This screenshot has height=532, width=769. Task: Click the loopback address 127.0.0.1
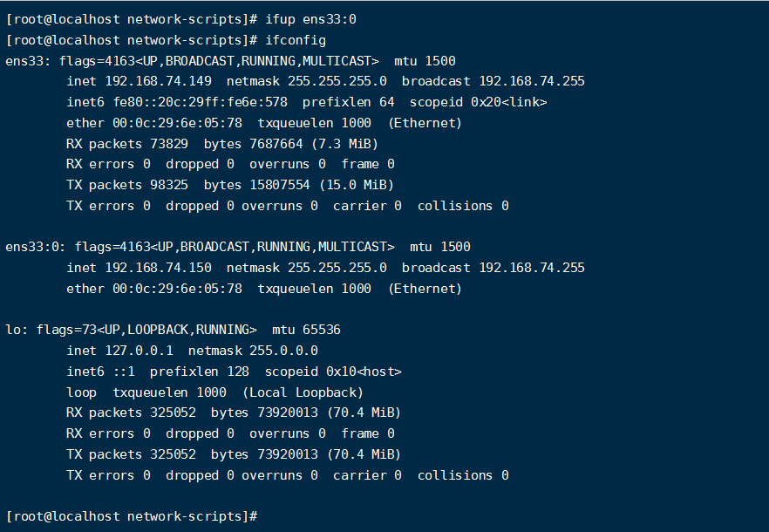click(x=140, y=351)
